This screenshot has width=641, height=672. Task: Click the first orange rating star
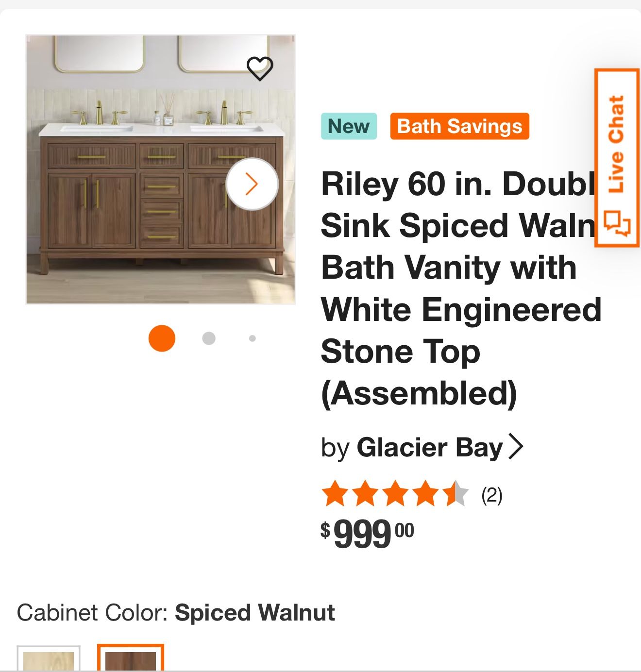[335, 494]
